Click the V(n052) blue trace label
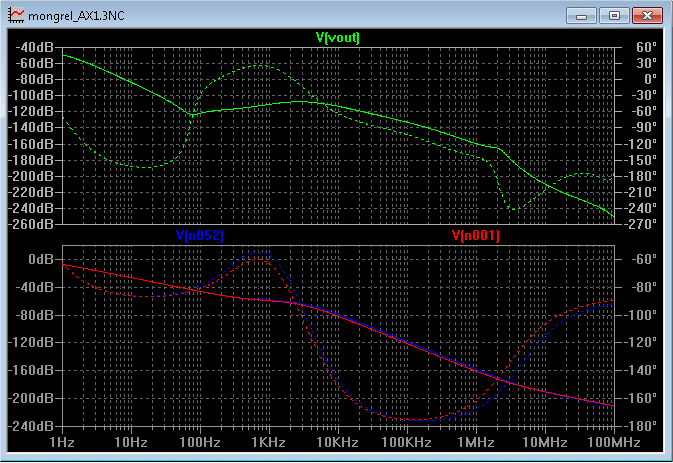The image size is (673, 463). tap(200, 235)
